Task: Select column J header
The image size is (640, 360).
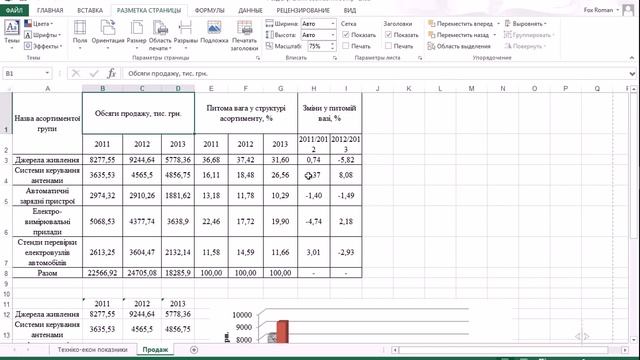Action: (x=377, y=89)
